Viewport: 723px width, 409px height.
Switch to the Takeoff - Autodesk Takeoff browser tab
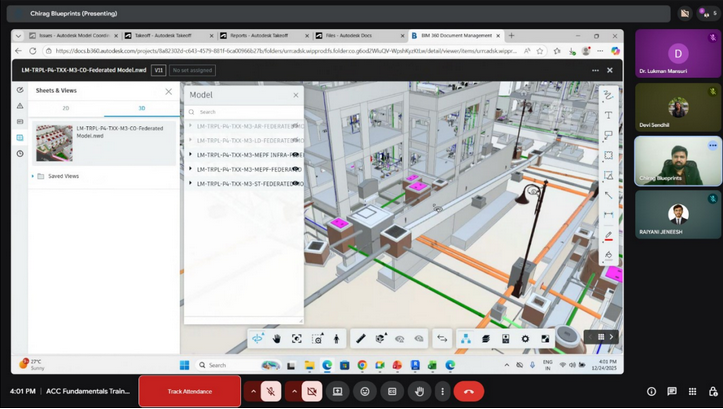[163, 35]
